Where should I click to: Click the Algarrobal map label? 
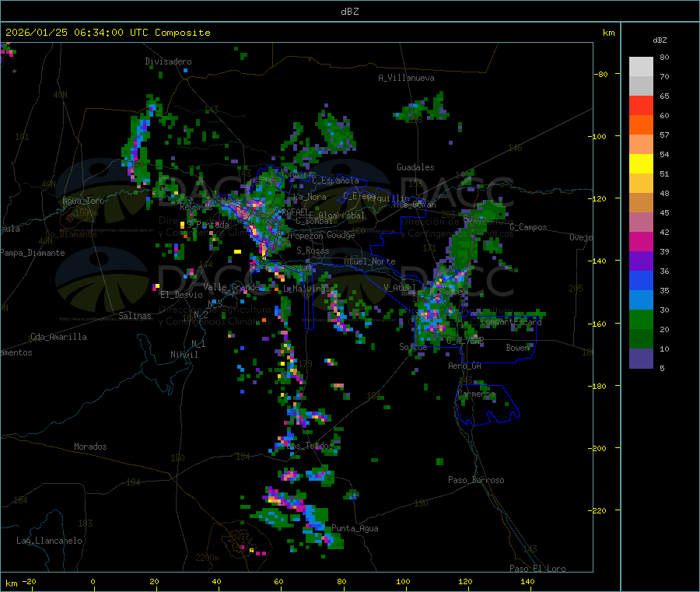tap(341, 215)
